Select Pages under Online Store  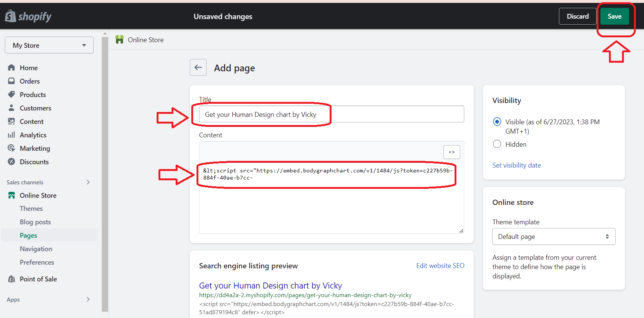(x=49, y=235)
